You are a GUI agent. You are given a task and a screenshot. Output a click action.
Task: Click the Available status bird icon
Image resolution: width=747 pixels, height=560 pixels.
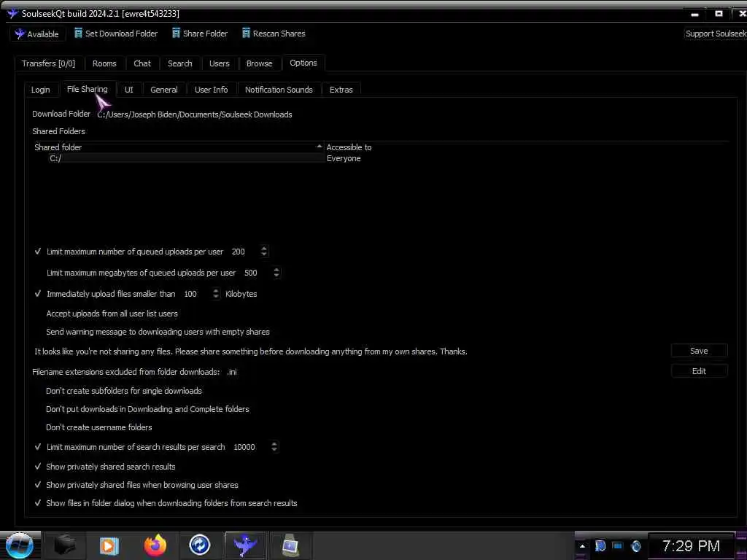[x=20, y=34]
